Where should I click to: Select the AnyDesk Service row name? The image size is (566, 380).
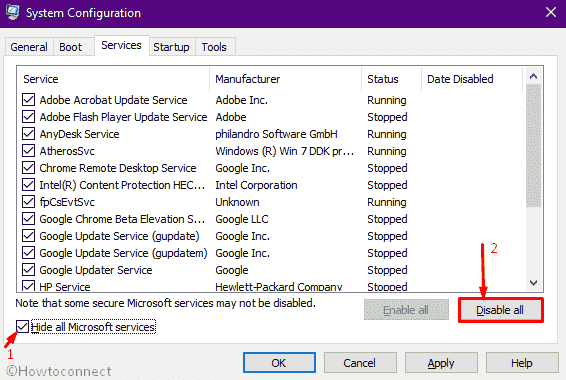tap(79, 134)
